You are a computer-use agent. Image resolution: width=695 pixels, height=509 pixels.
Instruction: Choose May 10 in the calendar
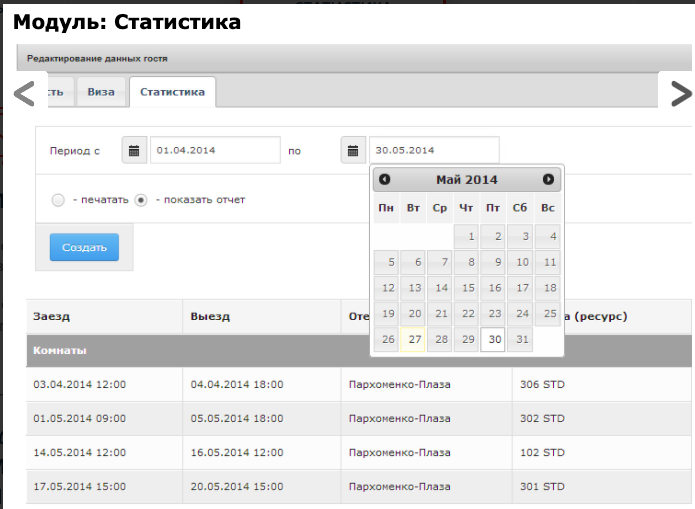point(520,262)
